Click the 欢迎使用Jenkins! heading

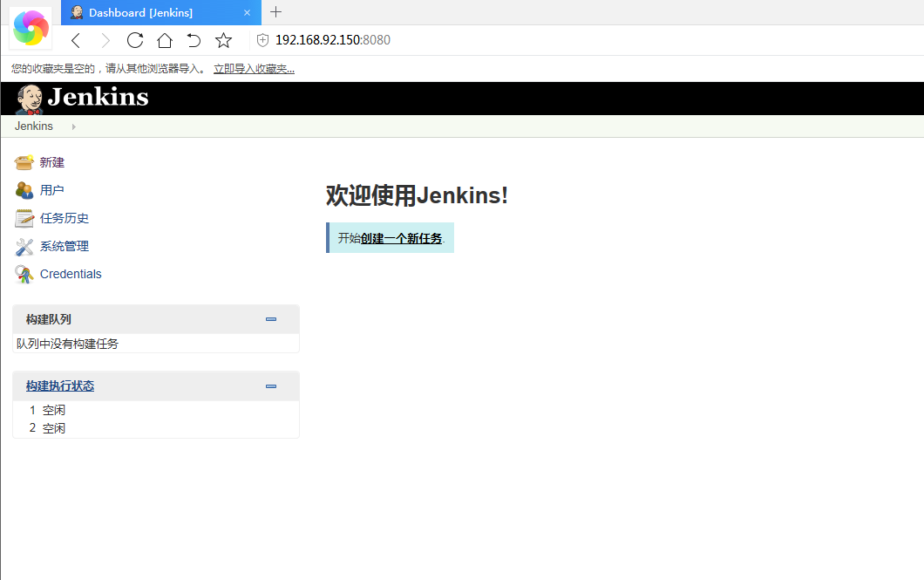418,195
